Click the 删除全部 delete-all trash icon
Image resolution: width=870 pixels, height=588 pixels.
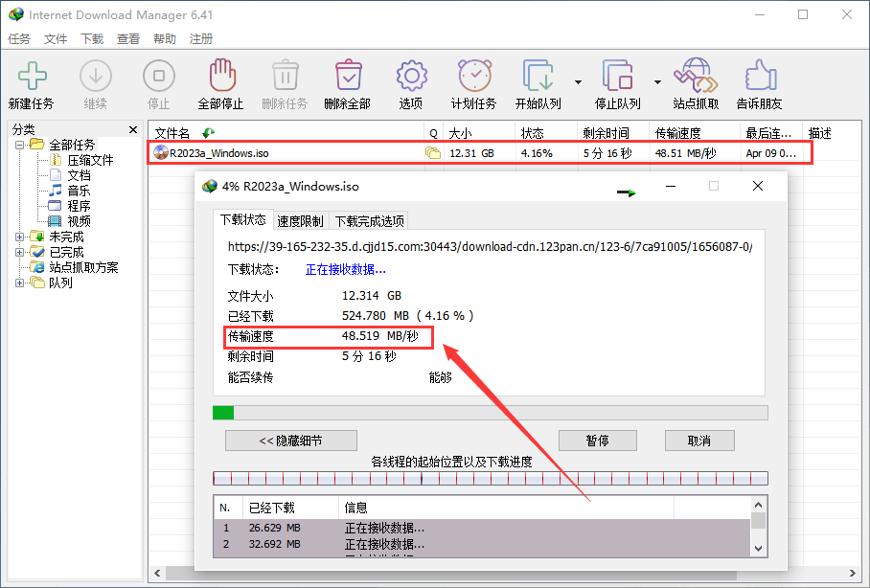coord(348,82)
